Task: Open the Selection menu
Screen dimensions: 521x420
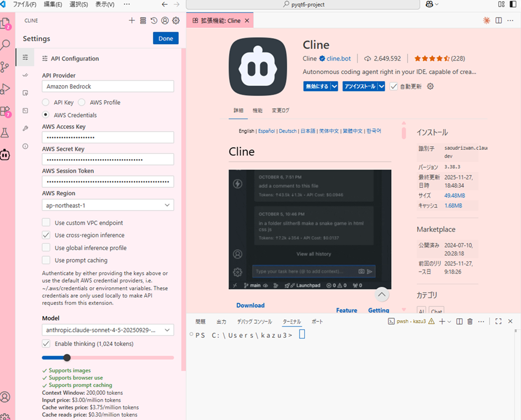Action: (79, 4)
